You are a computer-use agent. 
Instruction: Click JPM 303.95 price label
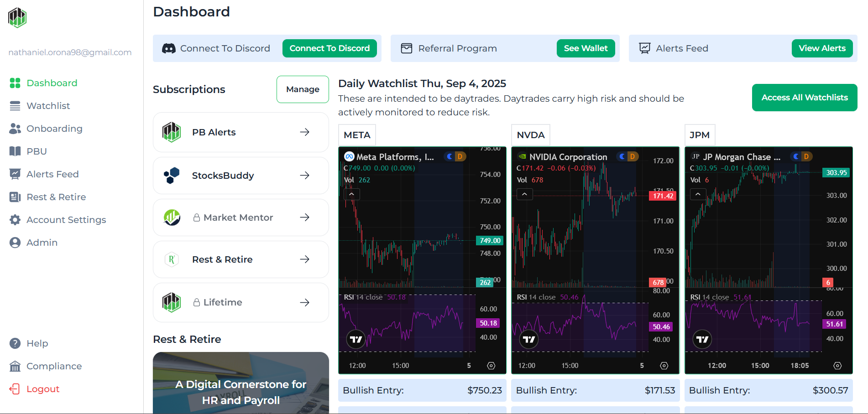tap(836, 172)
